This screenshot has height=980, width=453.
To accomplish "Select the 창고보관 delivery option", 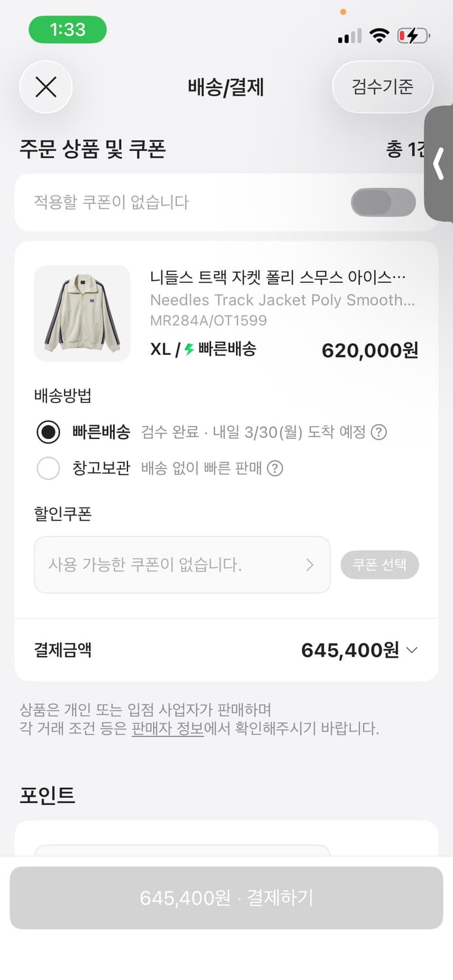I will 48,469.
